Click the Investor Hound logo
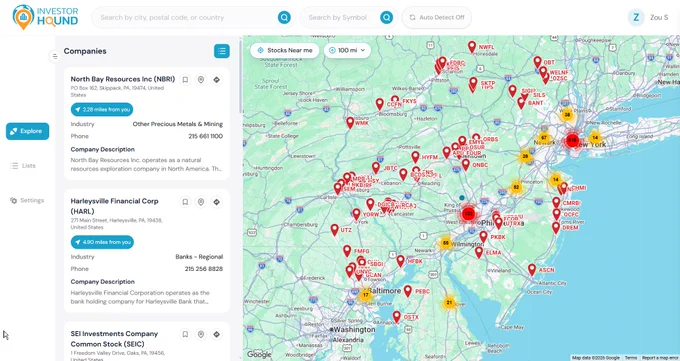This screenshot has height=361, width=680. click(46, 17)
